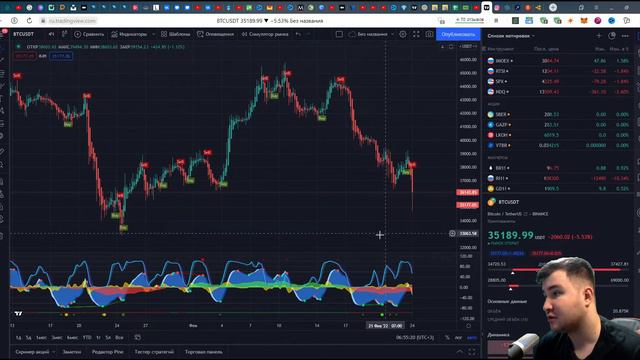Viewport: 640px width, 360px height.
Task: Create an alert via Оповещения button
Action: point(215,34)
